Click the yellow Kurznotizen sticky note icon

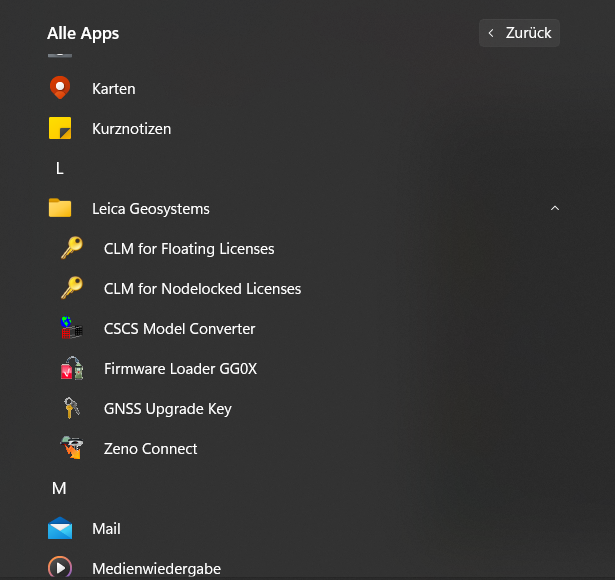pyautogui.click(x=60, y=129)
